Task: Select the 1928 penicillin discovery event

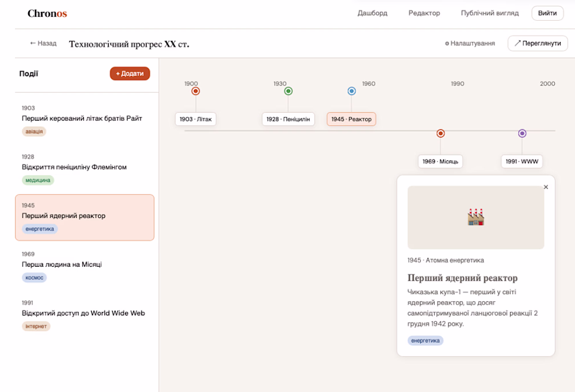Action: [85, 168]
